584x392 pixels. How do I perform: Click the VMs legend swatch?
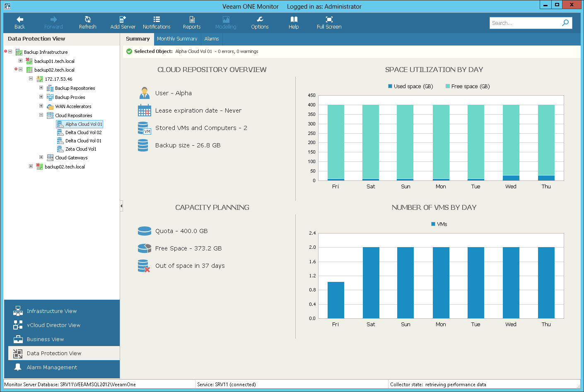click(x=433, y=224)
